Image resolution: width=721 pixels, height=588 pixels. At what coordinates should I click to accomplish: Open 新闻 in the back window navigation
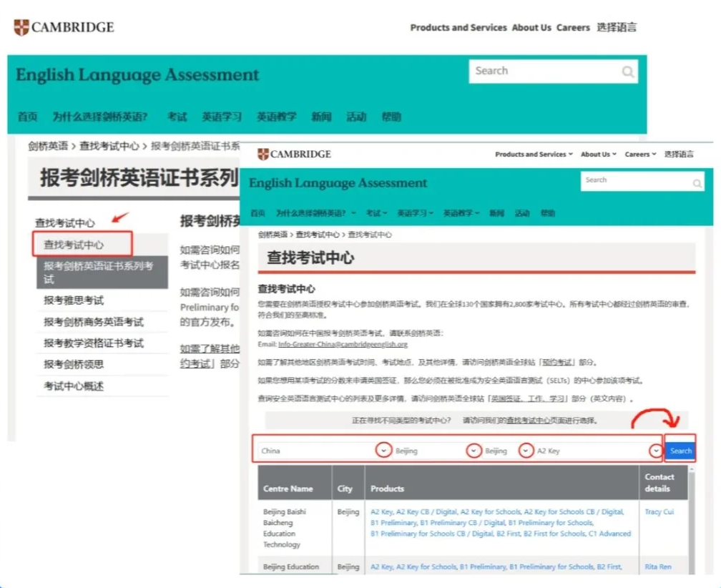click(x=321, y=117)
